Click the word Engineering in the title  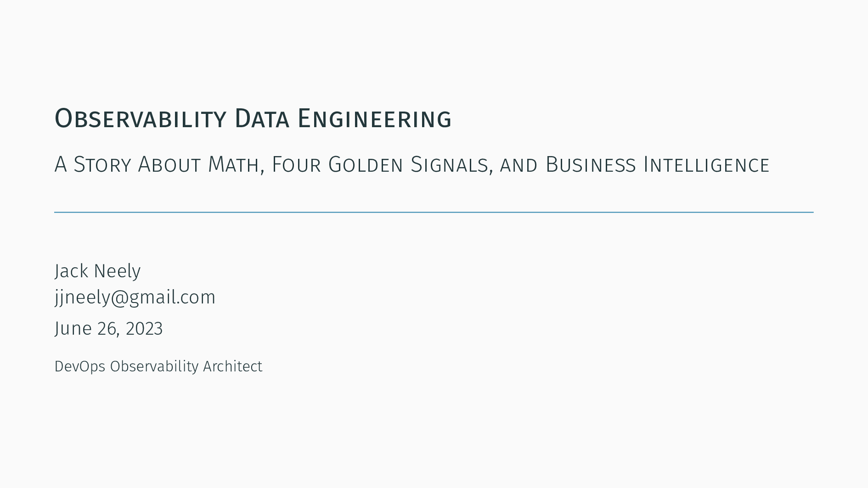(x=375, y=118)
